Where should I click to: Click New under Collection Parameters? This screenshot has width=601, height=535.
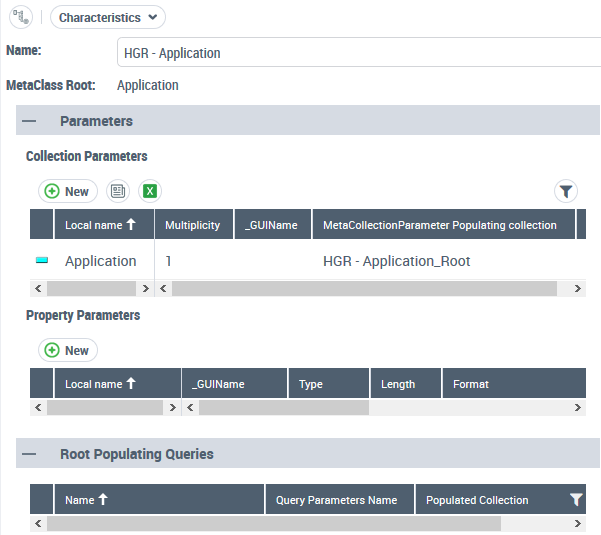[x=67, y=191]
